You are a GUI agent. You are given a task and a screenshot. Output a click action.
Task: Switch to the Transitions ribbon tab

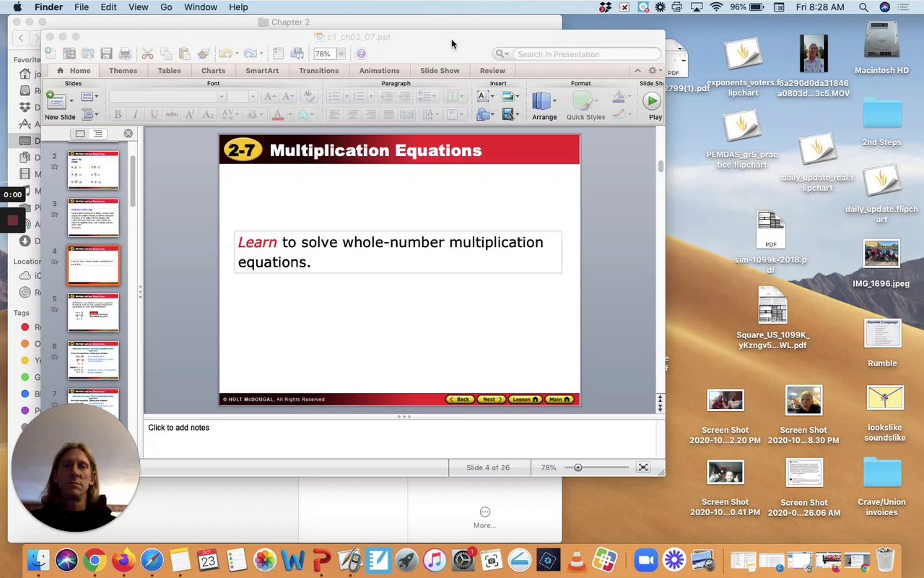(318, 70)
